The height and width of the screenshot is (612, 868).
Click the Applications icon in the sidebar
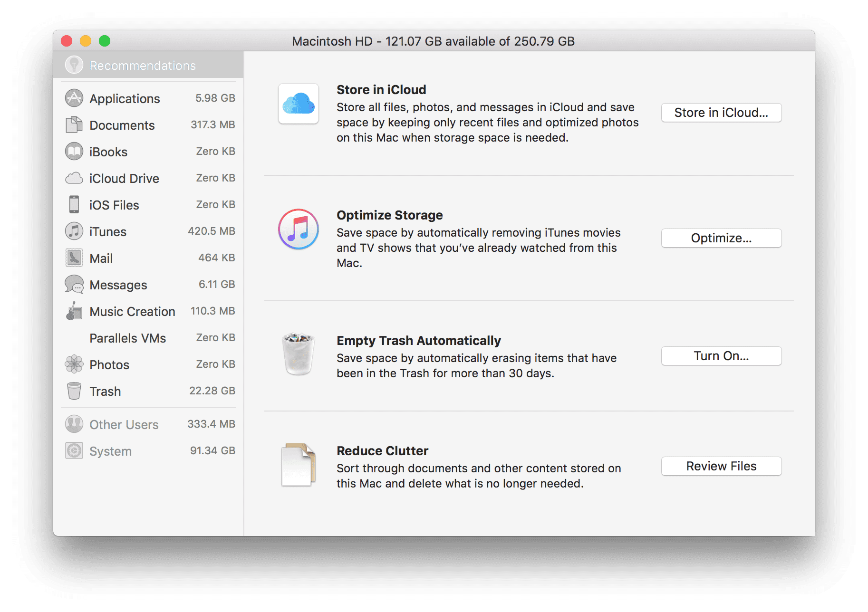click(x=74, y=98)
